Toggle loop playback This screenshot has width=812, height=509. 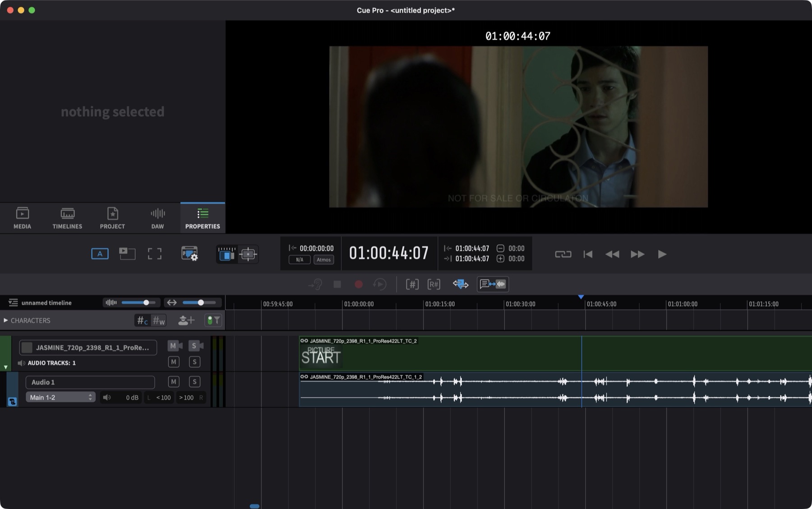pyautogui.click(x=563, y=254)
